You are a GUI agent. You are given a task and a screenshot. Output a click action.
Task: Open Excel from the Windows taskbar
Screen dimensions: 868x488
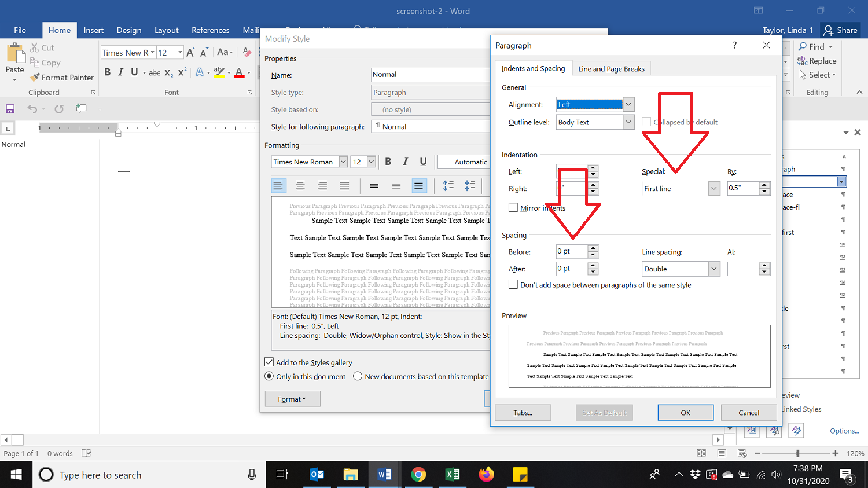(453, 475)
